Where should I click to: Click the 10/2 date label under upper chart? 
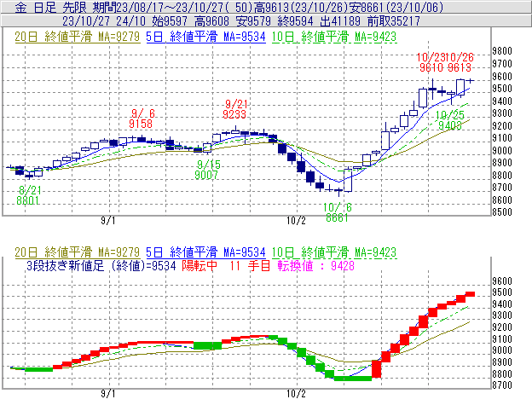tap(296, 221)
